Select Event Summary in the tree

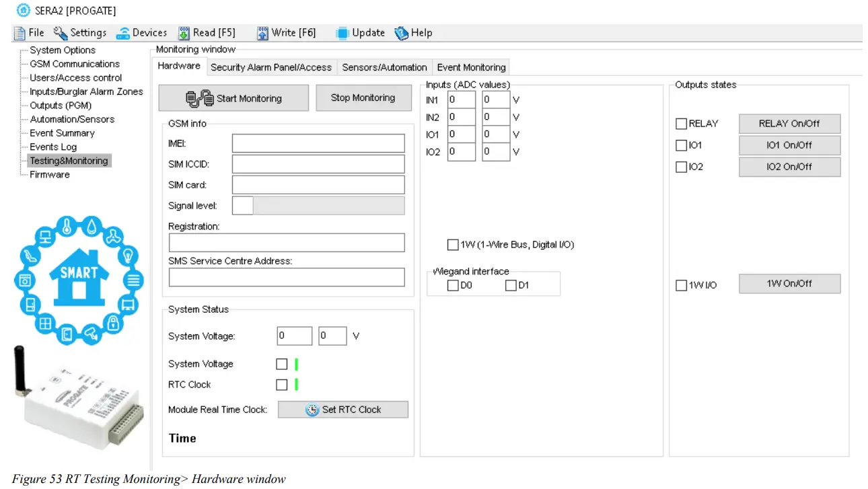tap(62, 133)
